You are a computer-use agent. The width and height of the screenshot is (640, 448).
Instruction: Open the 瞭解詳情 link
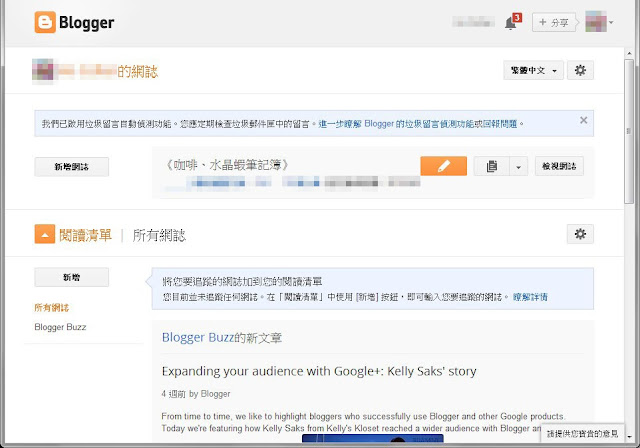coord(530,297)
